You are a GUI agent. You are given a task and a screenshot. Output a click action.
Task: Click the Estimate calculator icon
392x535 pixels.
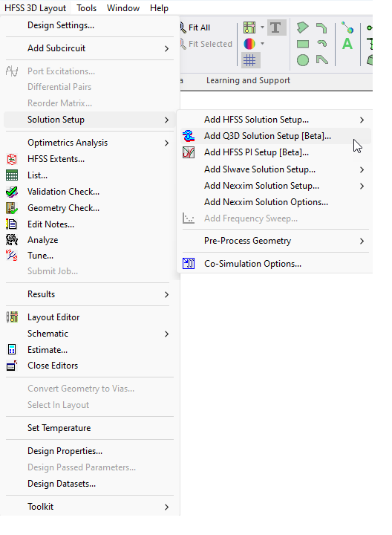[x=12, y=350]
